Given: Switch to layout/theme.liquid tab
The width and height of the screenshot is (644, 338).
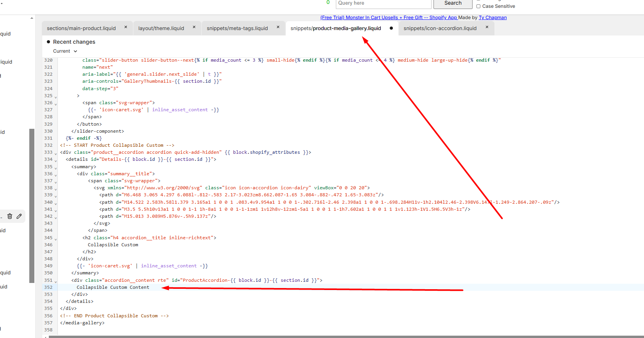Looking at the screenshot, I should [161, 28].
